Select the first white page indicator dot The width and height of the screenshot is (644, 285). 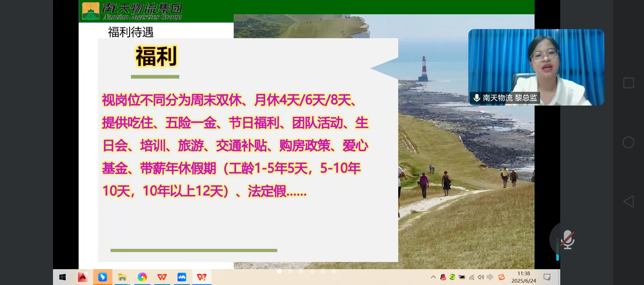pos(279,271)
